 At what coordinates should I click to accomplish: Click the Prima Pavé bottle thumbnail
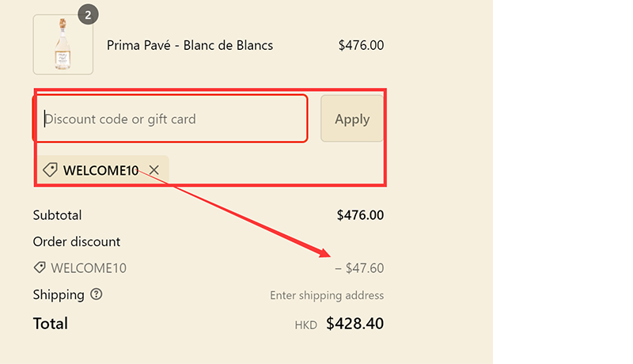click(x=63, y=44)
